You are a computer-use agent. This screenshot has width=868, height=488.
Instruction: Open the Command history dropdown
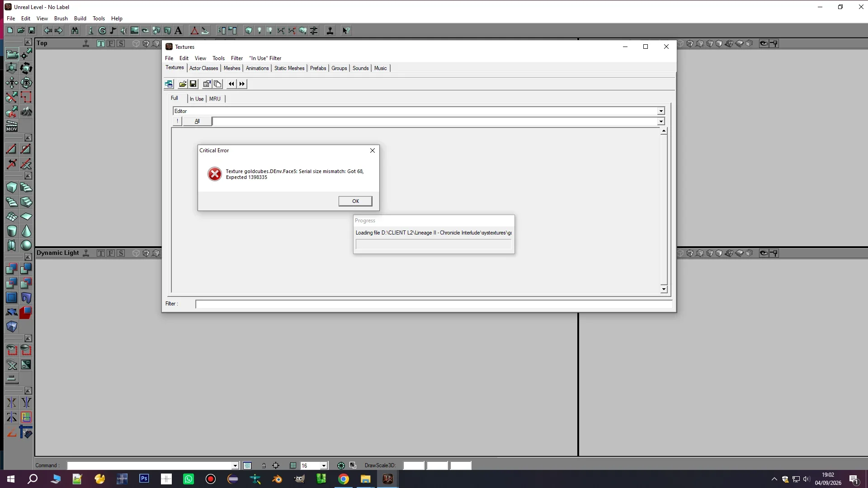coord(235,466)
